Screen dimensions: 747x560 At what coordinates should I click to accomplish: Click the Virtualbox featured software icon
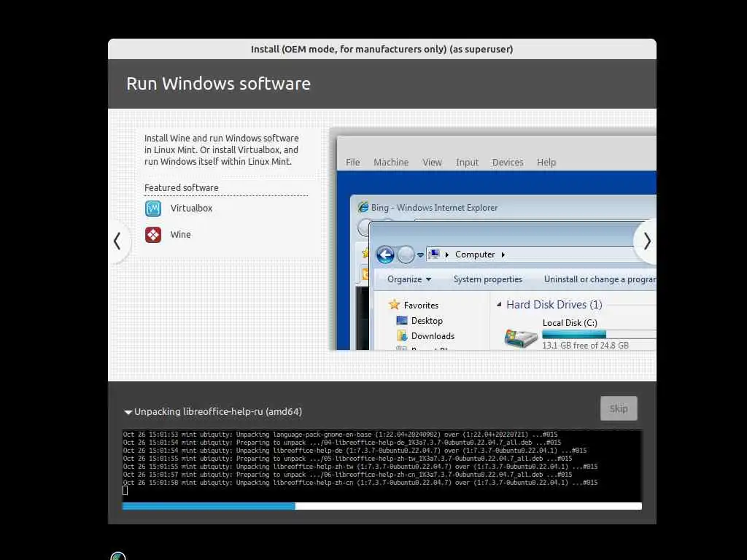click(153, 209)
